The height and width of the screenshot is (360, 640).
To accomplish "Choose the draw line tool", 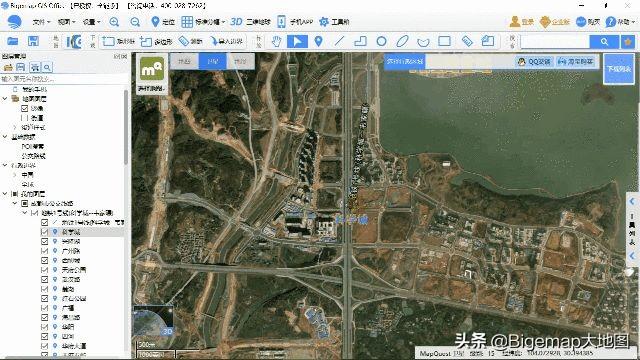I will [339, 41].
